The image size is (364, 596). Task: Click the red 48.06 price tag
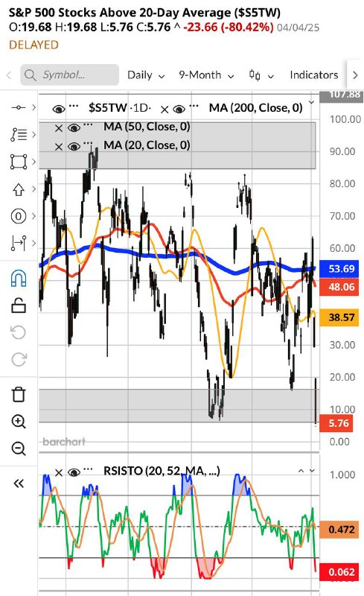[339, 287]
